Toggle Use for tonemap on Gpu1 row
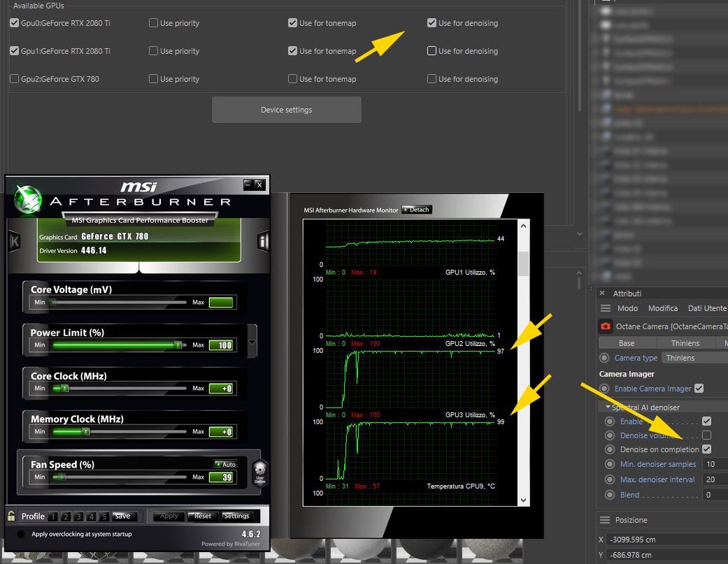This screenshot has width=728, height=564. coord(292,50)
